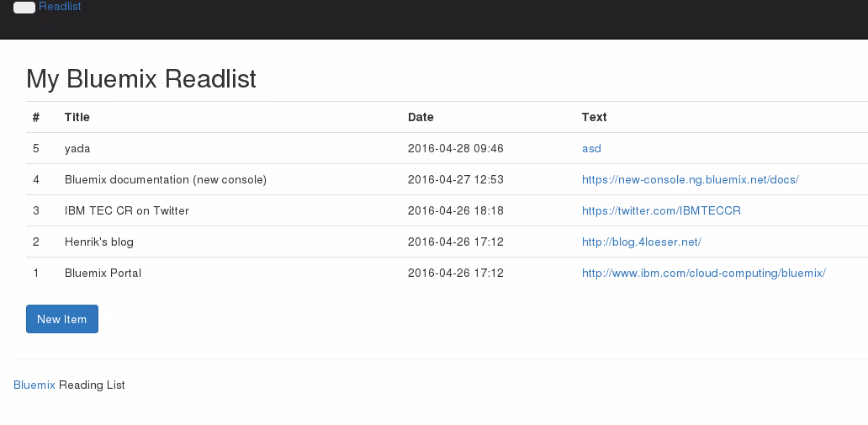The height and width of the screenshot is (425, 868).
Task: Open the ibm.com cloud-computing bluemix link
Action: 704,273
